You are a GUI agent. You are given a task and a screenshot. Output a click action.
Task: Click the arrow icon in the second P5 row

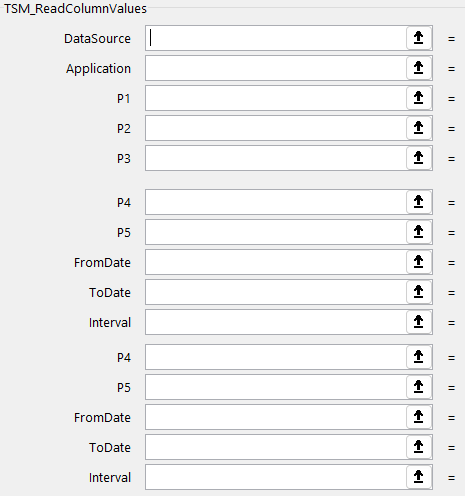pyautogui.click(x=419, y=387)
